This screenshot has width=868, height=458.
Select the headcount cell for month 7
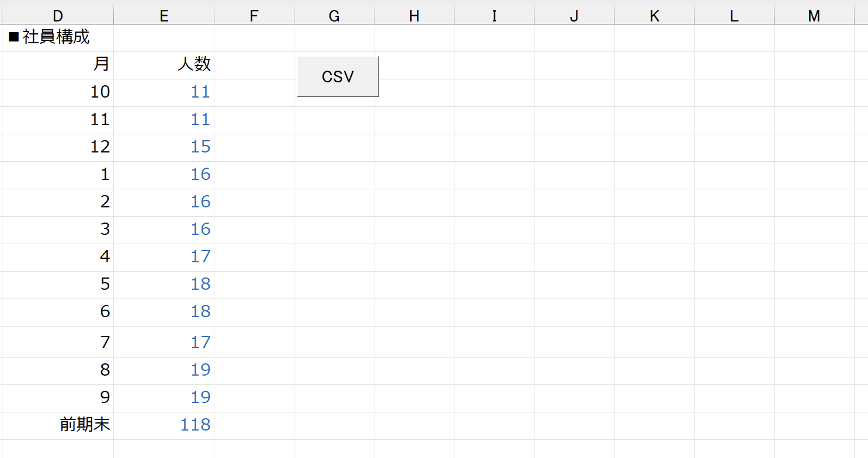point(164,342)
